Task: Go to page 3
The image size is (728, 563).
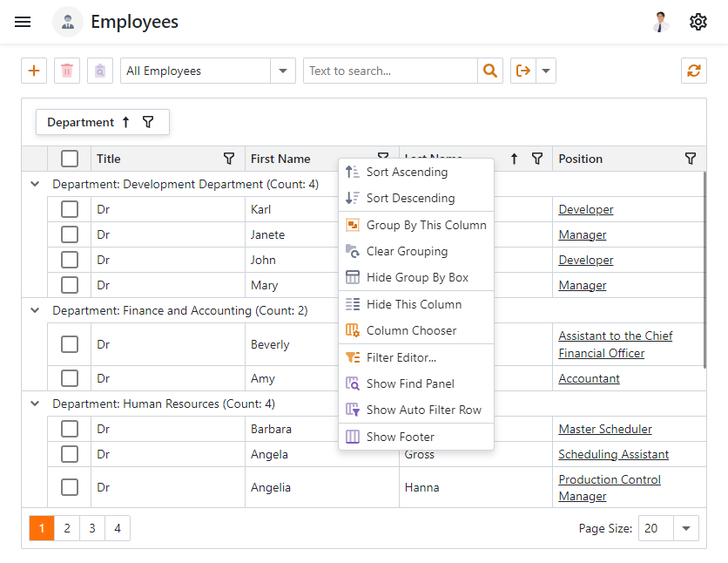Action: (92, 528)
